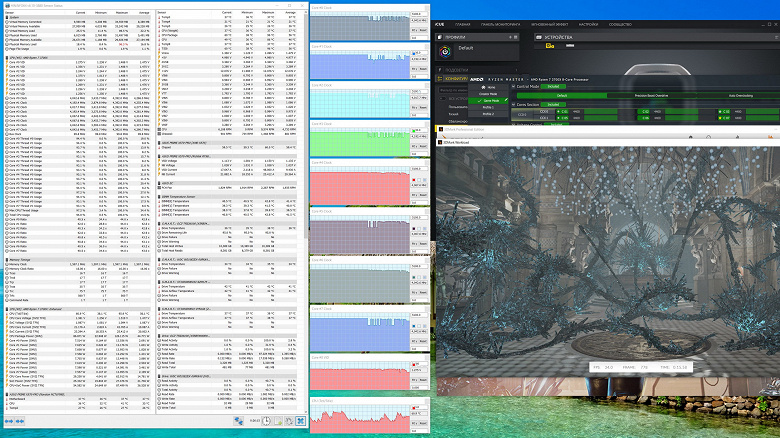Select Auto Overclocking control mode
The image size is (780, 438).
point(741,95)
